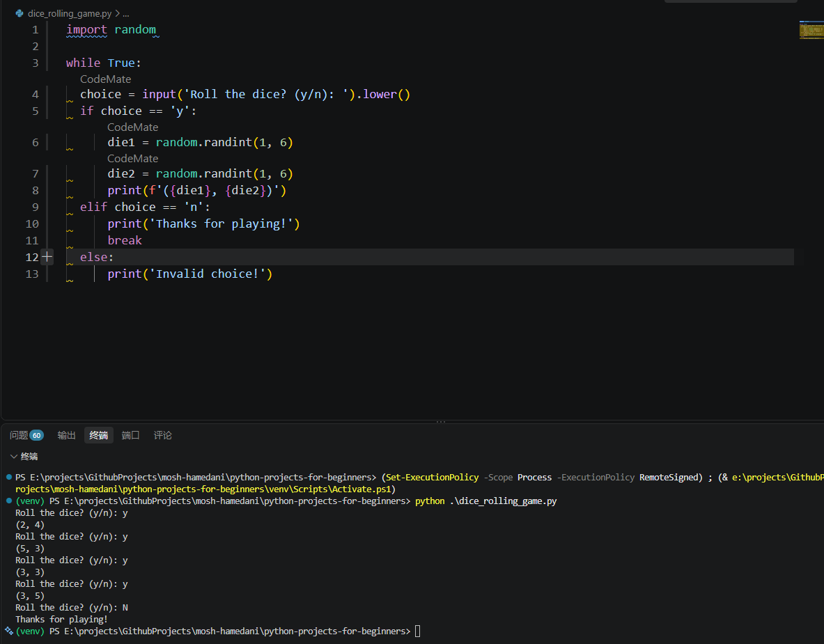The height and width of the screenshot is (644, 824).
Task: Click the CodeMate lens above the choice input line
Action: [106, 79]
